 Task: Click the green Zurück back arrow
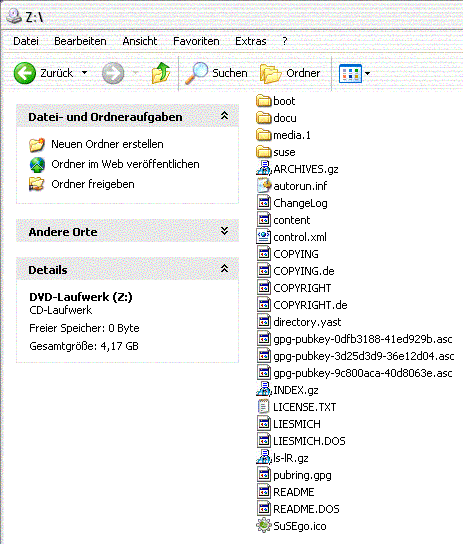25,73
